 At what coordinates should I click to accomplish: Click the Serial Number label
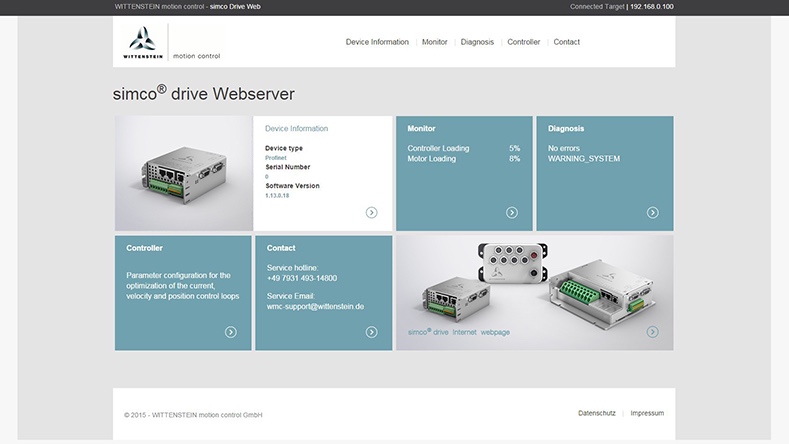tap(288, 167)
